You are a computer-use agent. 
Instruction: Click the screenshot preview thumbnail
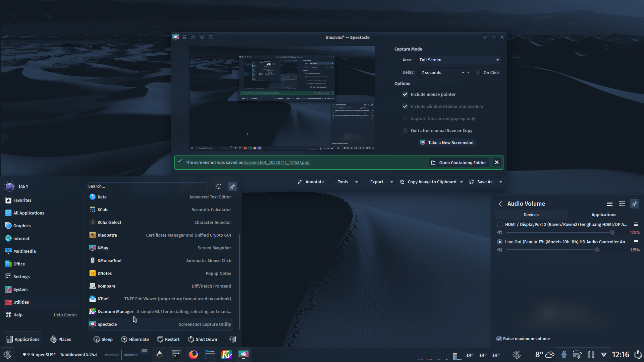point(282,98)
